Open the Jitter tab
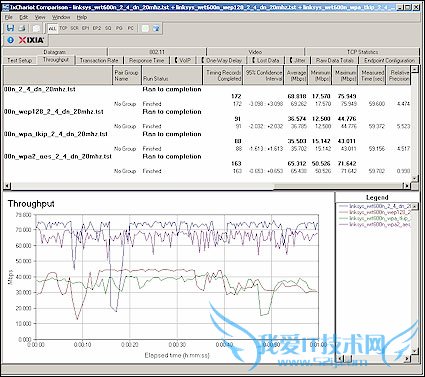 [297, 60]
